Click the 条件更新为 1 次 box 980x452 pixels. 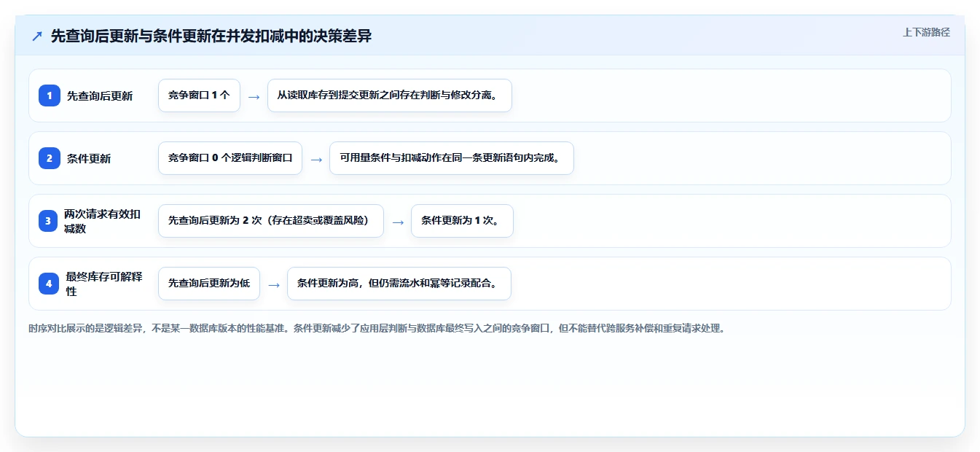point(463,221)
